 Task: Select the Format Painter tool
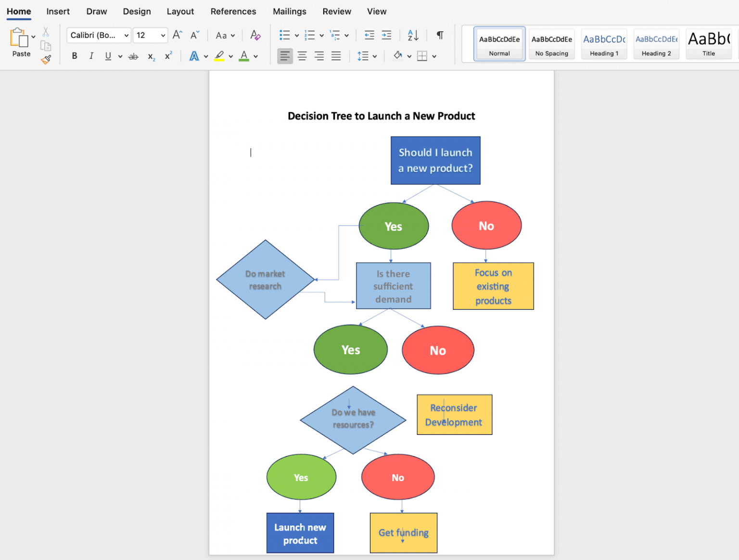pyautogui.click(x=46, y=60)
